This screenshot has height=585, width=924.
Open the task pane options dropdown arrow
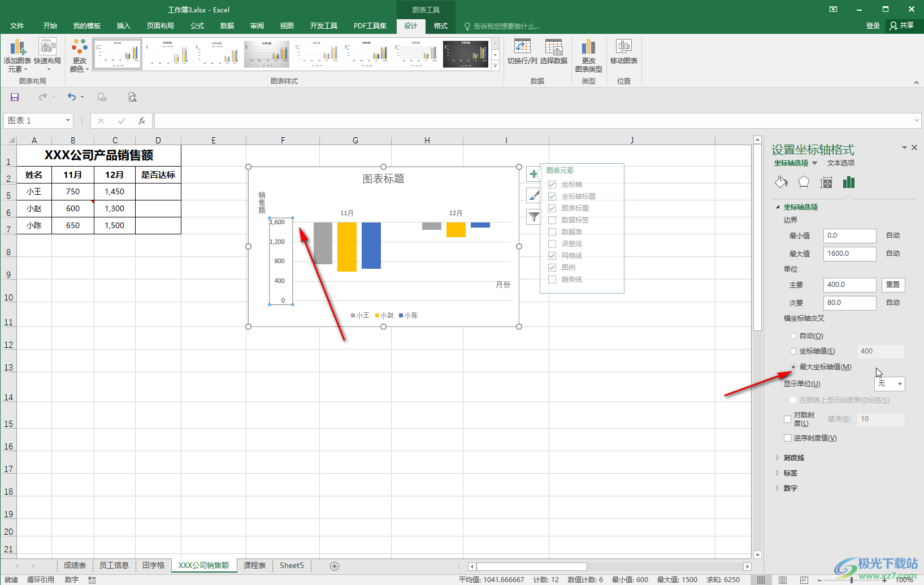tap(904, 147)
